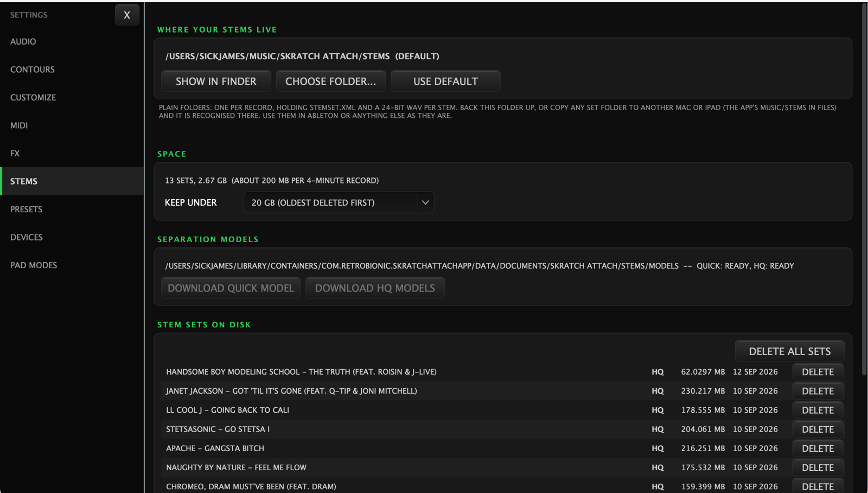Delete the Handsome Boy Modeling School set
This screenshot has height=493, width=868.
818,372
